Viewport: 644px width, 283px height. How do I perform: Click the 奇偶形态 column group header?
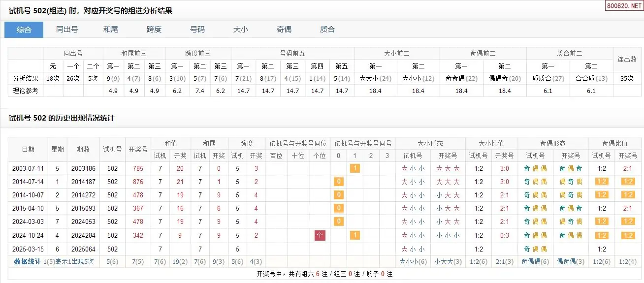coord(553,143)
